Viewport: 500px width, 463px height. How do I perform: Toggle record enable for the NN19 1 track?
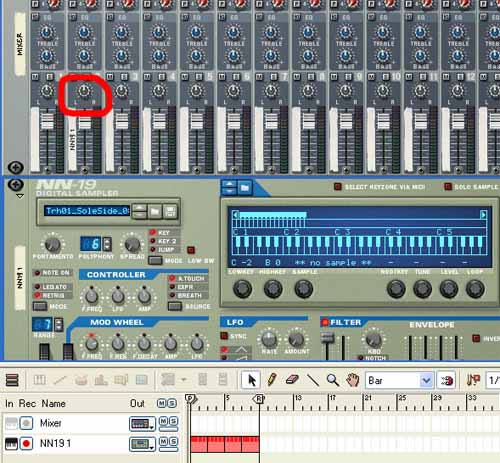(26, 444)
